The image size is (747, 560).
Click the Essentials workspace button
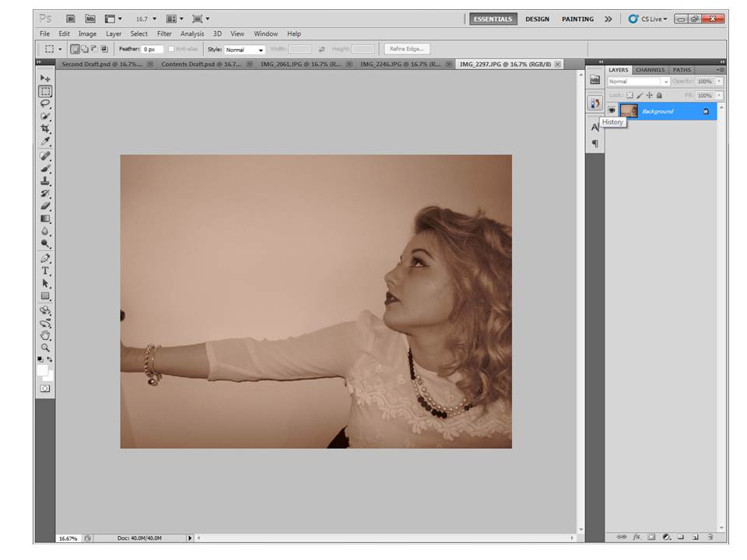[x=493, y=19]
